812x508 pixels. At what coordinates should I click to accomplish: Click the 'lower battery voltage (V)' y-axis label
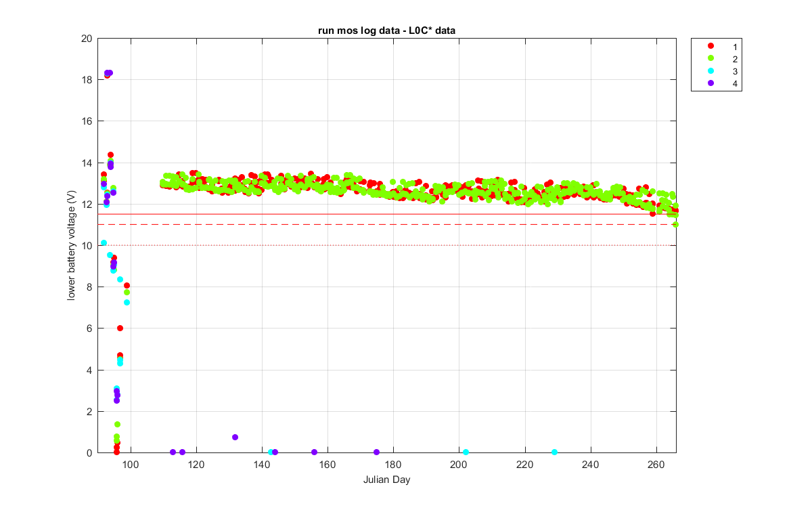pos(71,245)
